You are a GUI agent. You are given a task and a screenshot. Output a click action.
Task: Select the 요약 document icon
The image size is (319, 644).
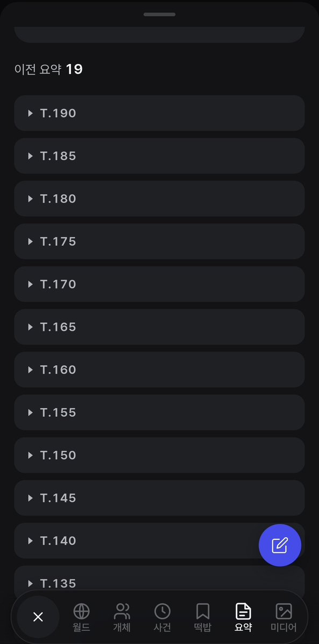coord(243,611)
